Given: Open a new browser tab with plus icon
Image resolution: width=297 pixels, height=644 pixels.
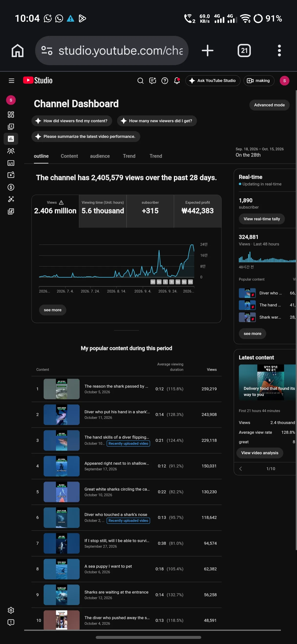Looking at the screenshot, I should [207, 50].
